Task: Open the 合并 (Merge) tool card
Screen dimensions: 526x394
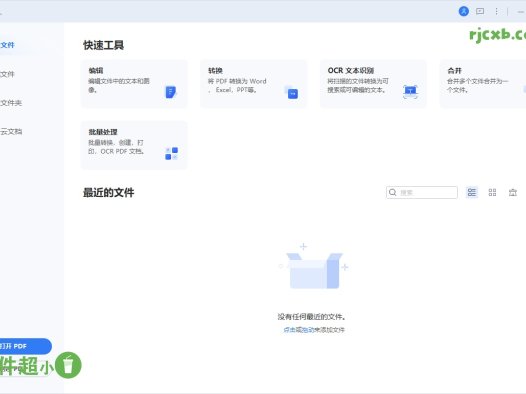Action: tap(483, 84)
